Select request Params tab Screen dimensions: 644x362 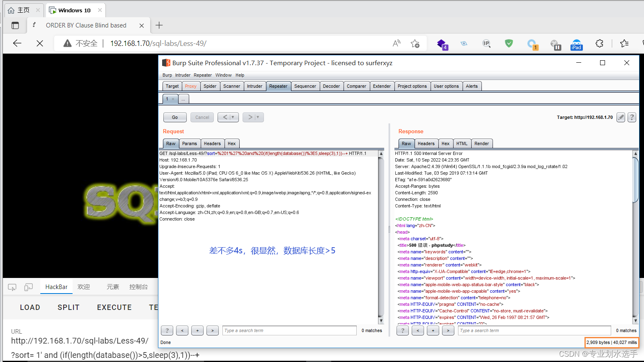click(190, 143)
